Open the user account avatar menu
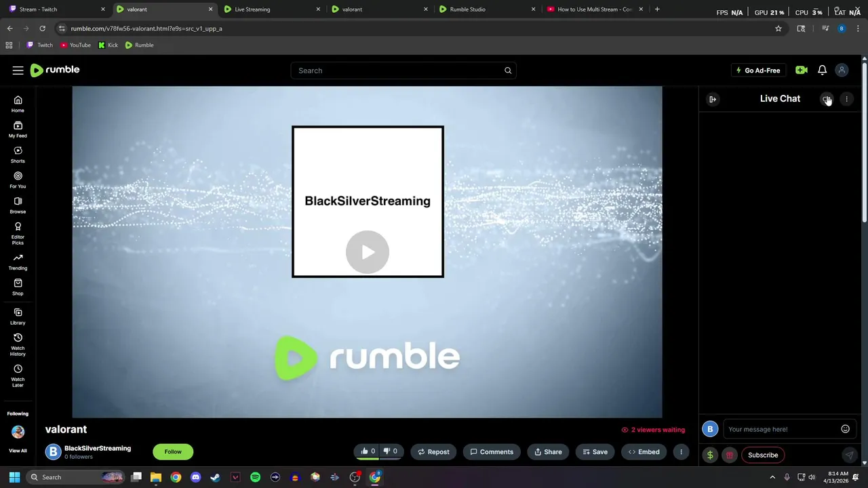This screenshot has height=488, width=868. coord(842,70)
